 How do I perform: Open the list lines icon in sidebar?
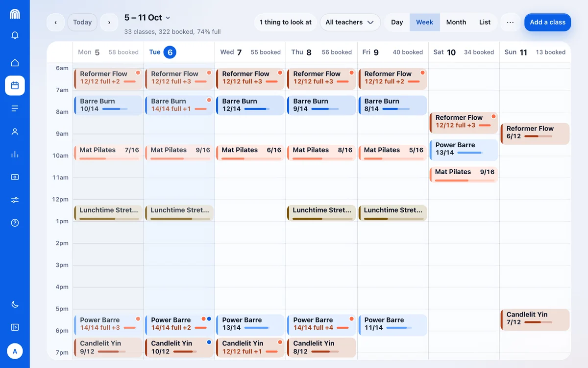pyautogui.click(x=15, y=108)
